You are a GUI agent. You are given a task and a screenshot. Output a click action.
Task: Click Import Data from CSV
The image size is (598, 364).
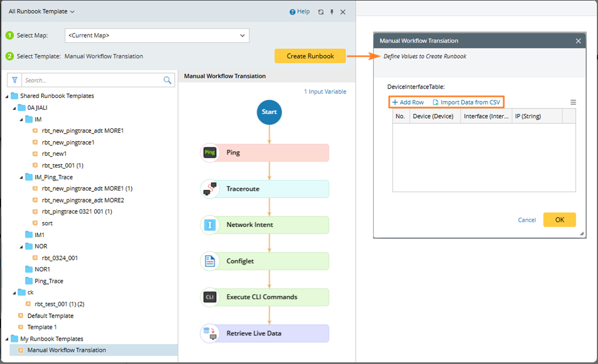pyautogui.click(x=467, y=102)
